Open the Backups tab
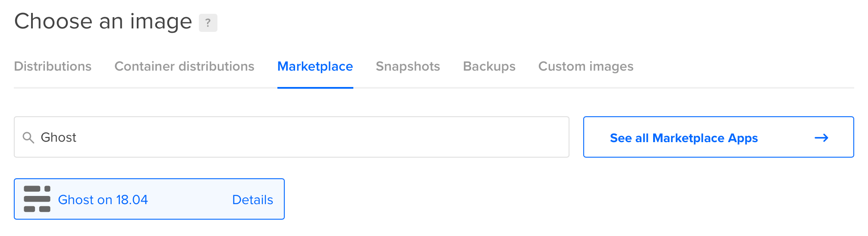Viewport: 868px width, 236px height. 489,66
